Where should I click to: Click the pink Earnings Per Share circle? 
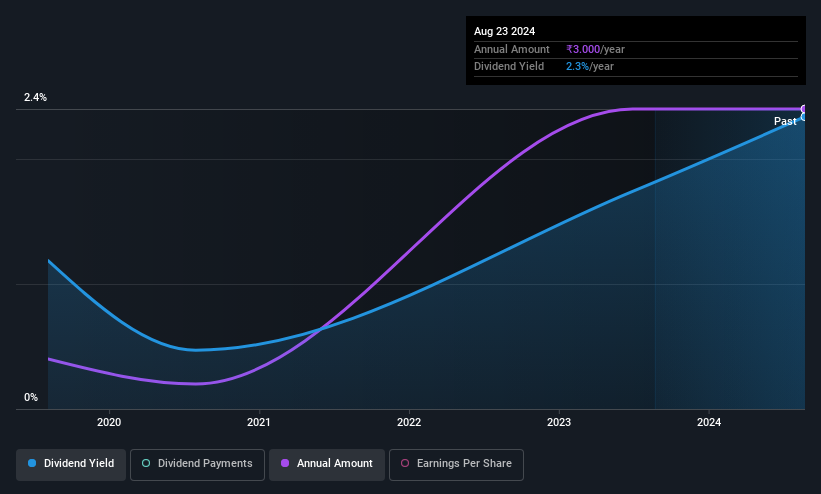pyautogui.click(x=405, y=463)
